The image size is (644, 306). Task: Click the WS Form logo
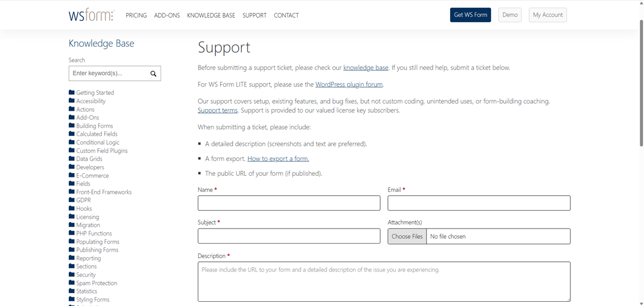(91, 15)
